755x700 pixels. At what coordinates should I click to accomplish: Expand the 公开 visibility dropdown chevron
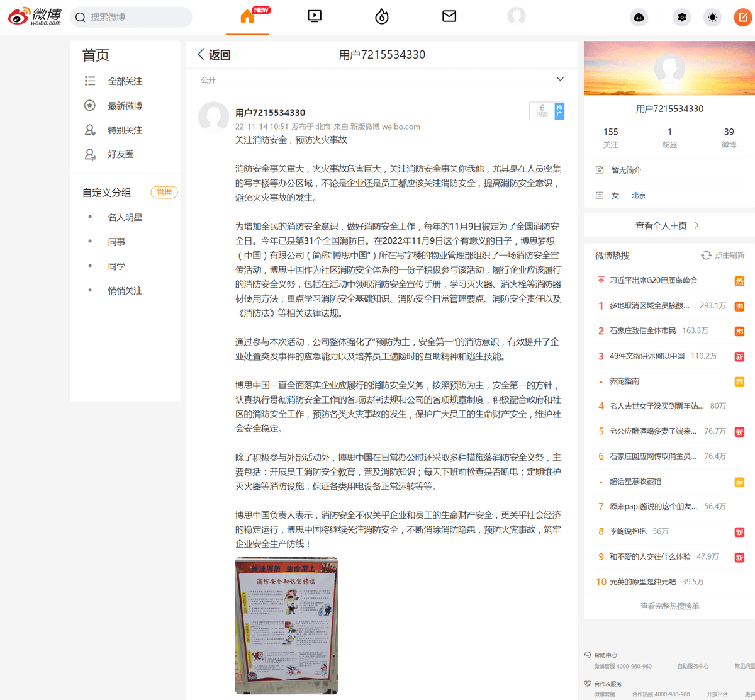560,79
